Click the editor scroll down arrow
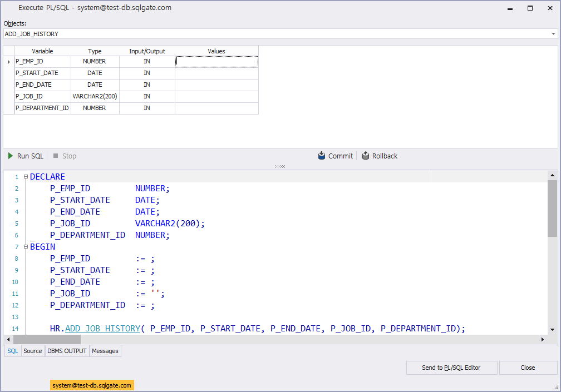The image size is (561, 392). point(552,330)
